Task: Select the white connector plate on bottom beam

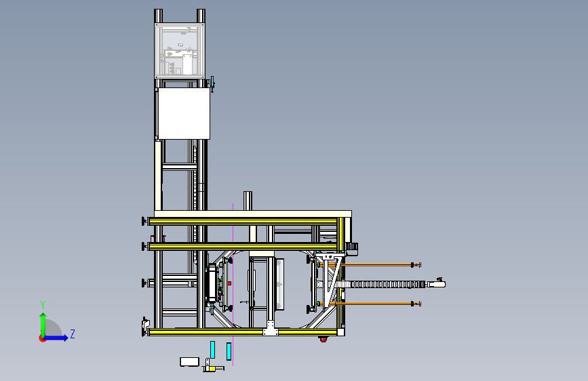Action: click(x=271, y=332)
